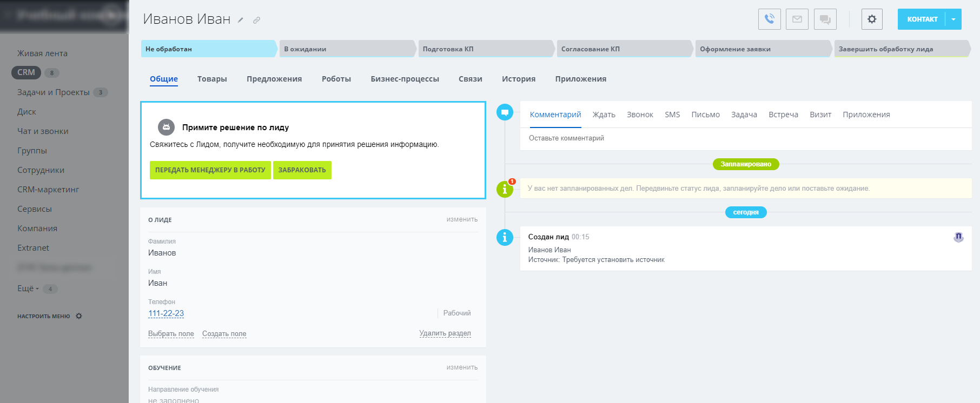Switch to the Товары tab
This screenshot has width=980, height=403.
212,79
